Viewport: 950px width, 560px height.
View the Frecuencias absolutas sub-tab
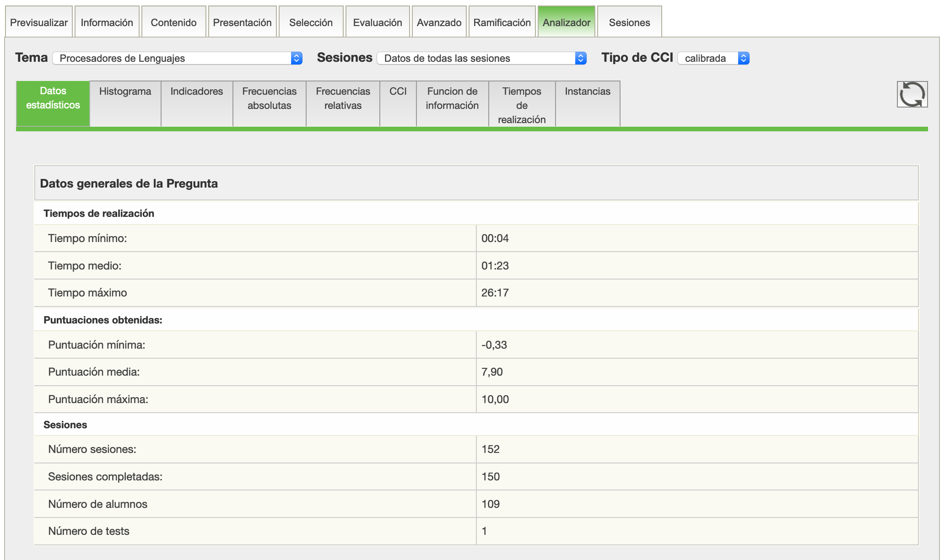tap(269, 98)
